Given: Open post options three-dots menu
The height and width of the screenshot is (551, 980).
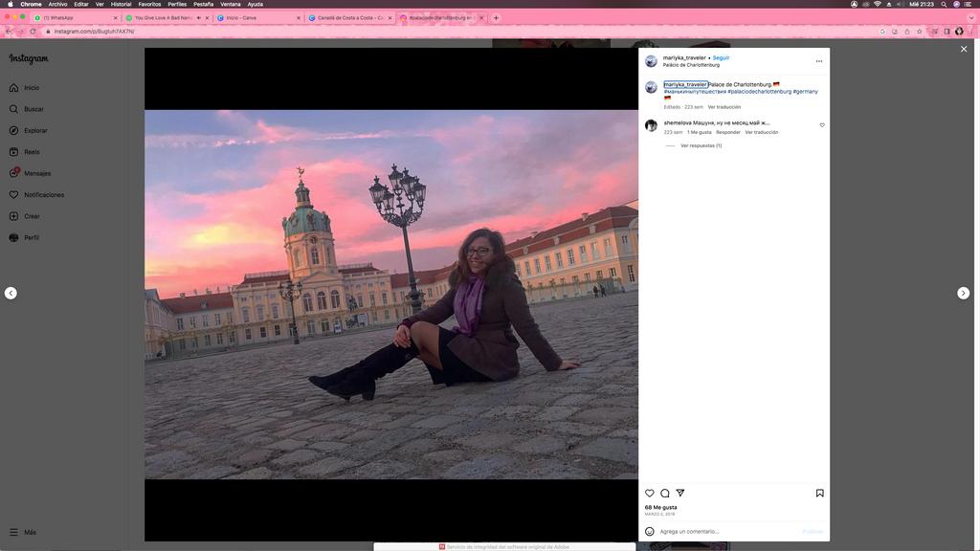Looking at the screenshot, I should pos(819,61).
